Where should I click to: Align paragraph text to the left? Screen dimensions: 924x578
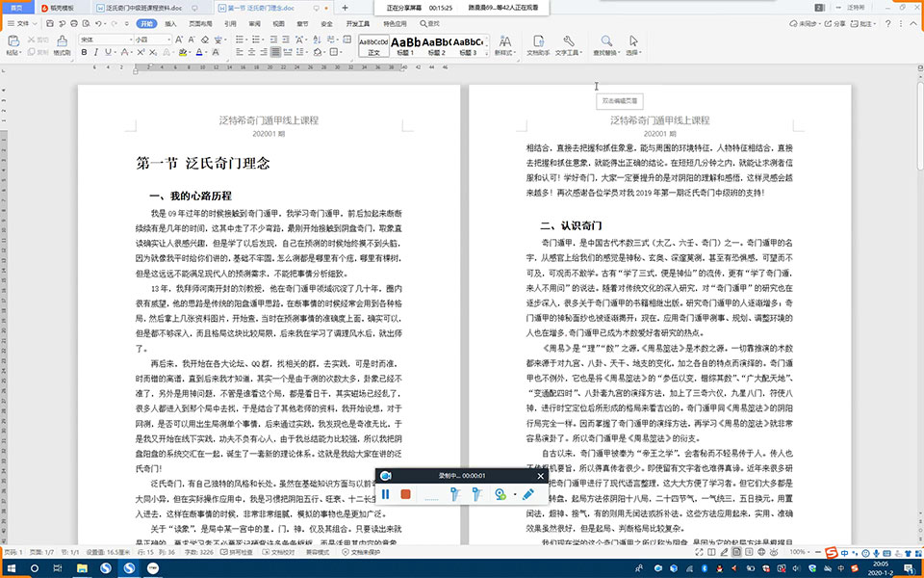click(x=240, y=52)
